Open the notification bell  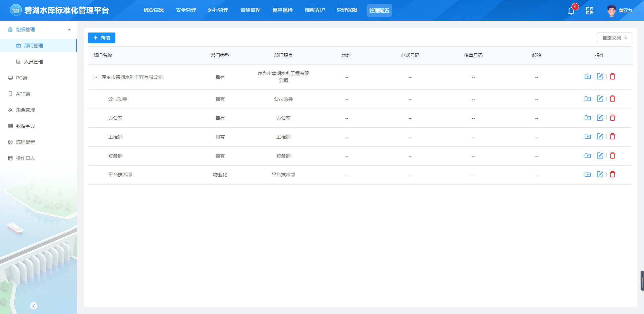pos(571,11)
